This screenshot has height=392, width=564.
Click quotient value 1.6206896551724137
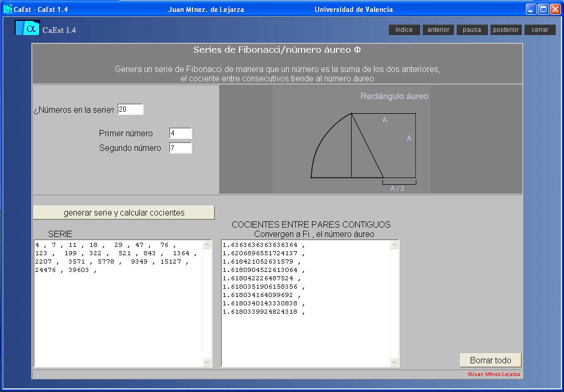tap(260, 253)
